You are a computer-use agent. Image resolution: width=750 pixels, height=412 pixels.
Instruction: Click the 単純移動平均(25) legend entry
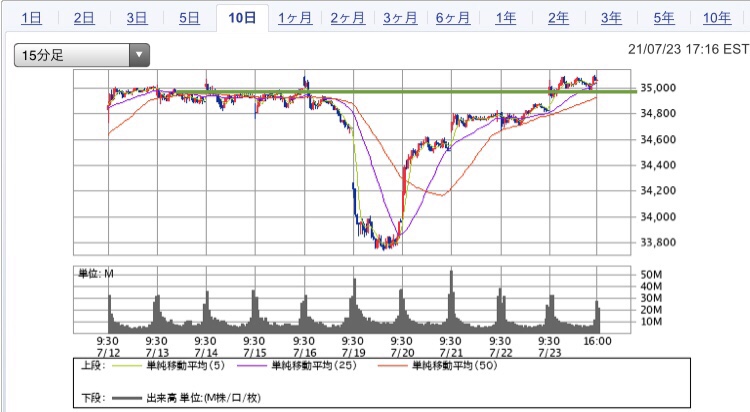[314, 366]
